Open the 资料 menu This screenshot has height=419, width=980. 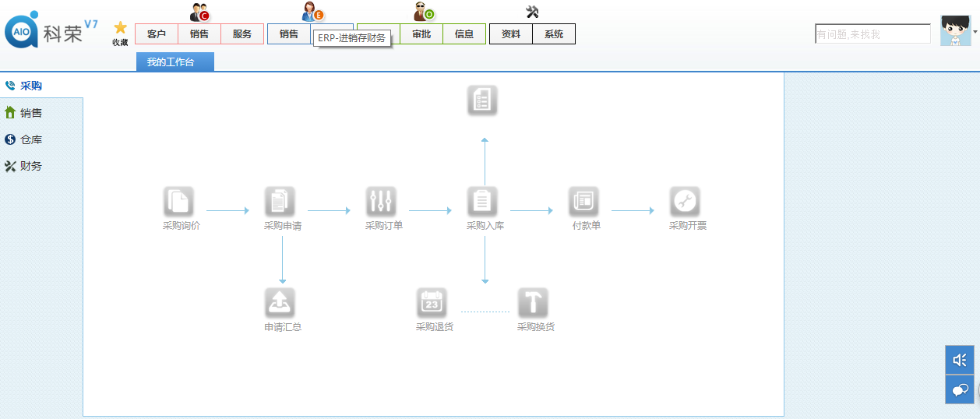click(511, 34)
